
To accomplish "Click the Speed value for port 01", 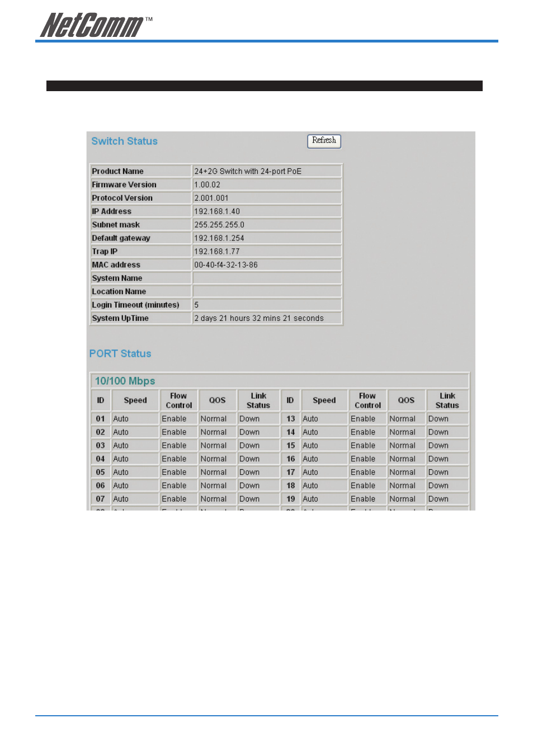I will click(x=135, y=419).
